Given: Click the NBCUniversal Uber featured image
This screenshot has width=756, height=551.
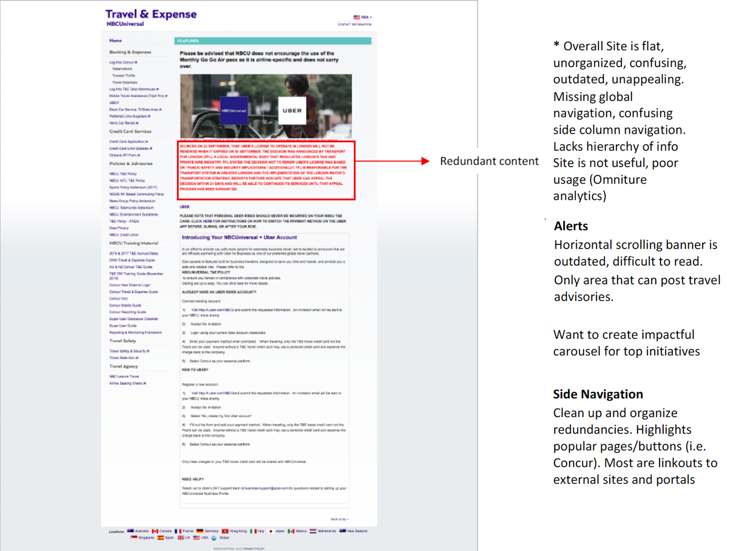Looking at the screenshot, I should click(x=266, y=106).
